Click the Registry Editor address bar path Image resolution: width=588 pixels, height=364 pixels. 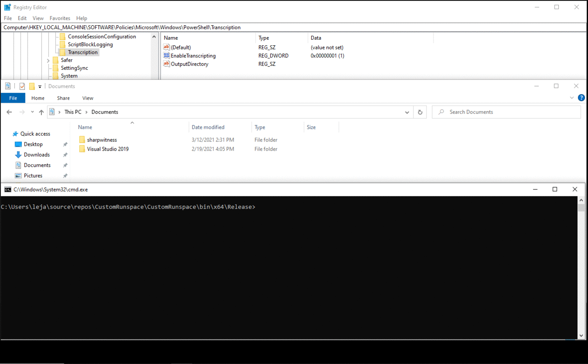pyautogui.click(x=294, y=27)
